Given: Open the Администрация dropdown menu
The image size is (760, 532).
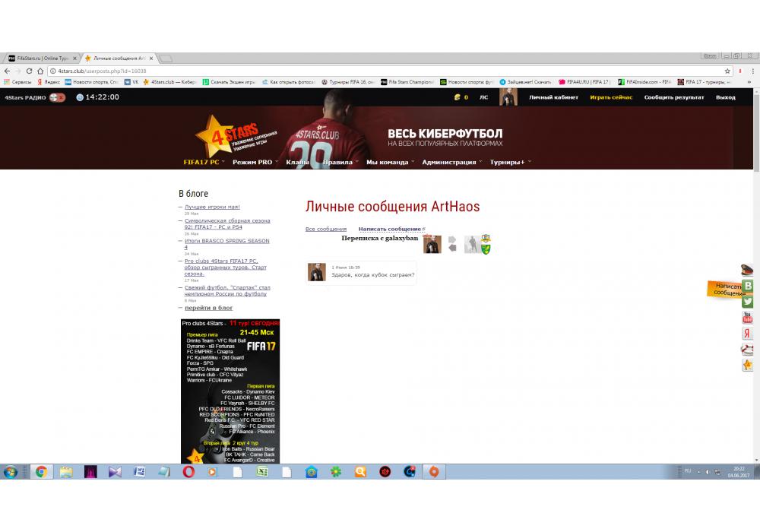Looking at the screenshot, I should click(451, 162).
